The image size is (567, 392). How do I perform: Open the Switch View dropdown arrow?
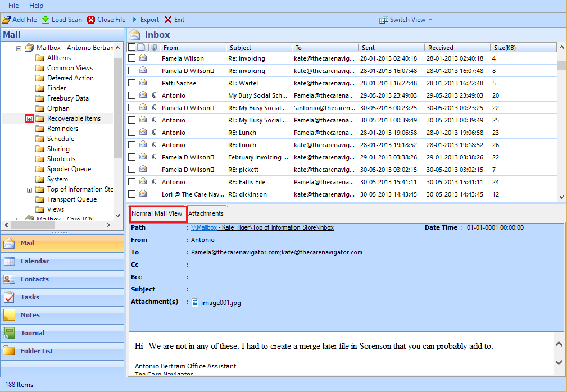(x=430, y=20)
